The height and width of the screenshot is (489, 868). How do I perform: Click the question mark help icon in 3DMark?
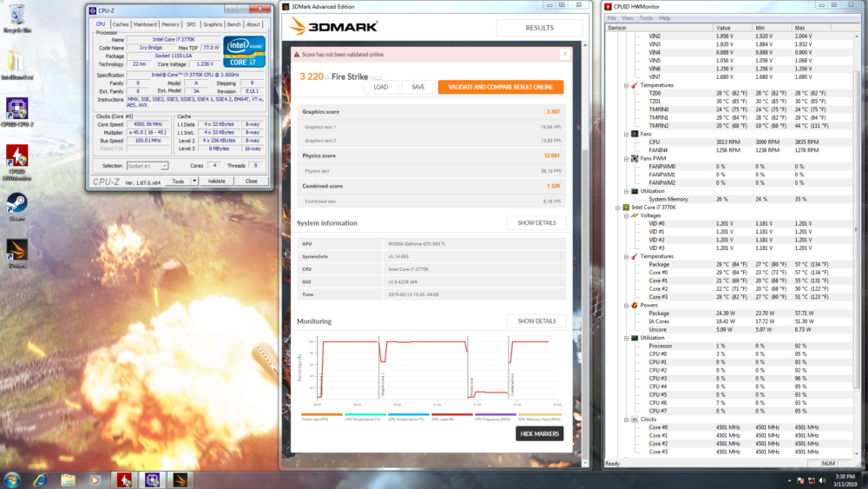click(x=565, y=54)
